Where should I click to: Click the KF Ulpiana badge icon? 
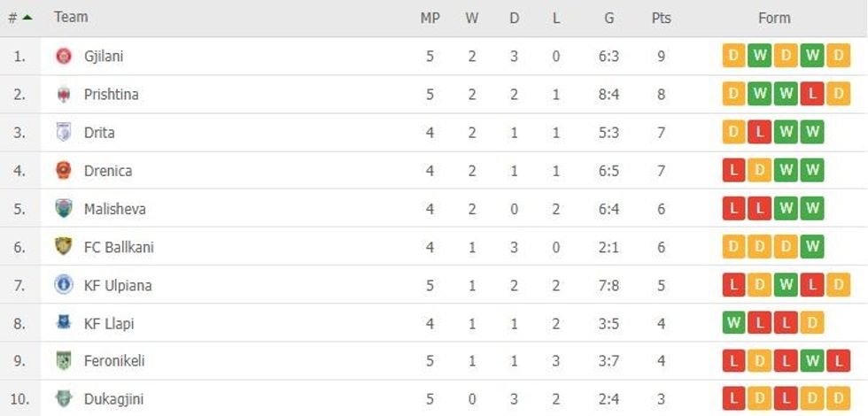coord(63,285)
